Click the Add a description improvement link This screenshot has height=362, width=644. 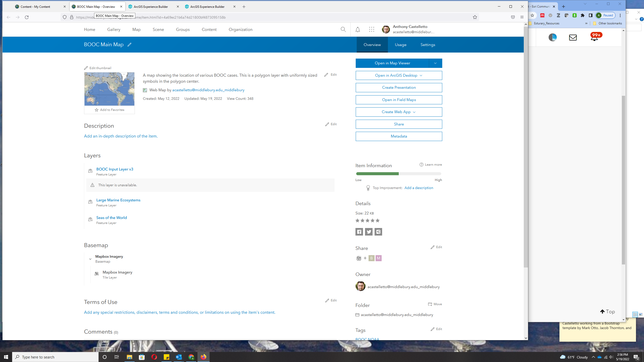point(419,188)
